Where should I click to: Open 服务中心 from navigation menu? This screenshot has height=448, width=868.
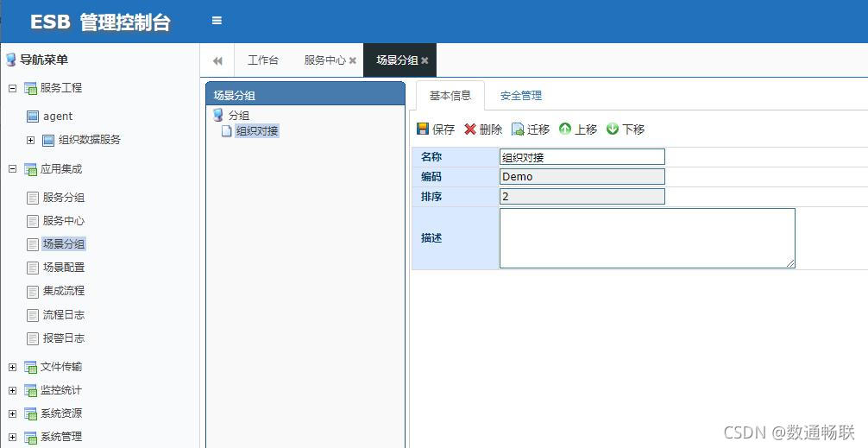(64, 221)
